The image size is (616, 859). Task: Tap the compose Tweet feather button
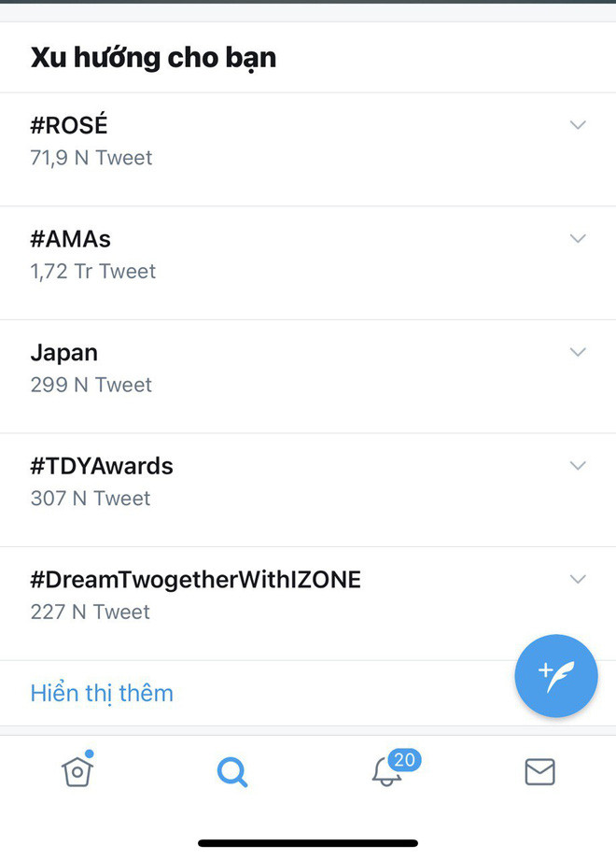tap(556, 676)
